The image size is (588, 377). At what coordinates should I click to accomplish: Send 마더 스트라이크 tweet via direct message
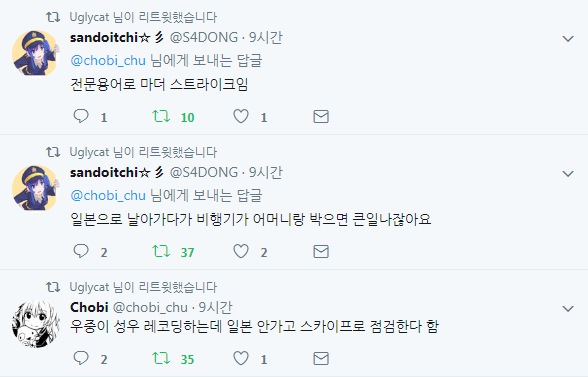point(321,117)
